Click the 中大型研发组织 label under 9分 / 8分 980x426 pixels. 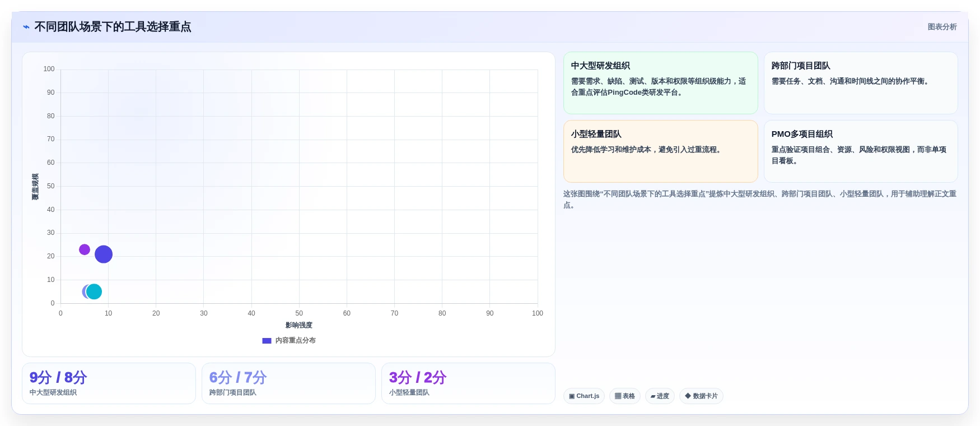point(53,392)
